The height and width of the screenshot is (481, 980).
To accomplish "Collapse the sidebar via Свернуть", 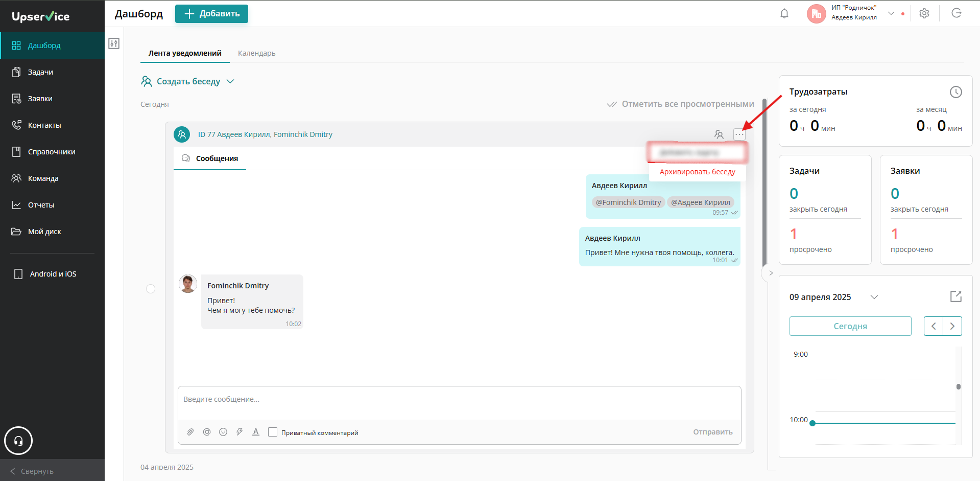I will 52,471.
